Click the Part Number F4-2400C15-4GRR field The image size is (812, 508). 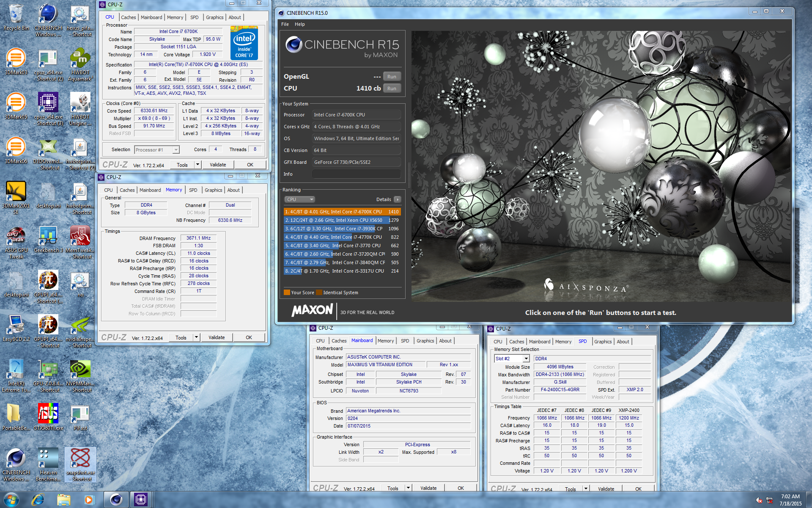pos(560,390)
